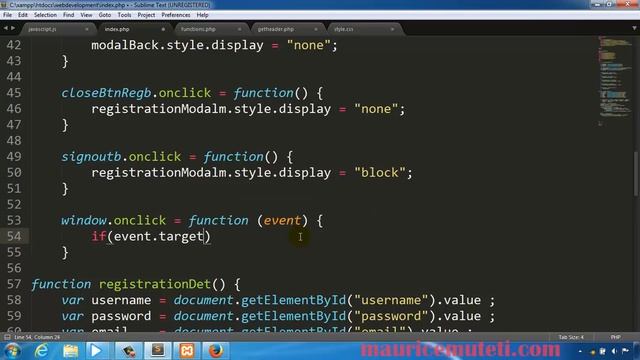The image size is (640, 360).
Task: Click the volume tray icon
Action: [x=614, y=351]
